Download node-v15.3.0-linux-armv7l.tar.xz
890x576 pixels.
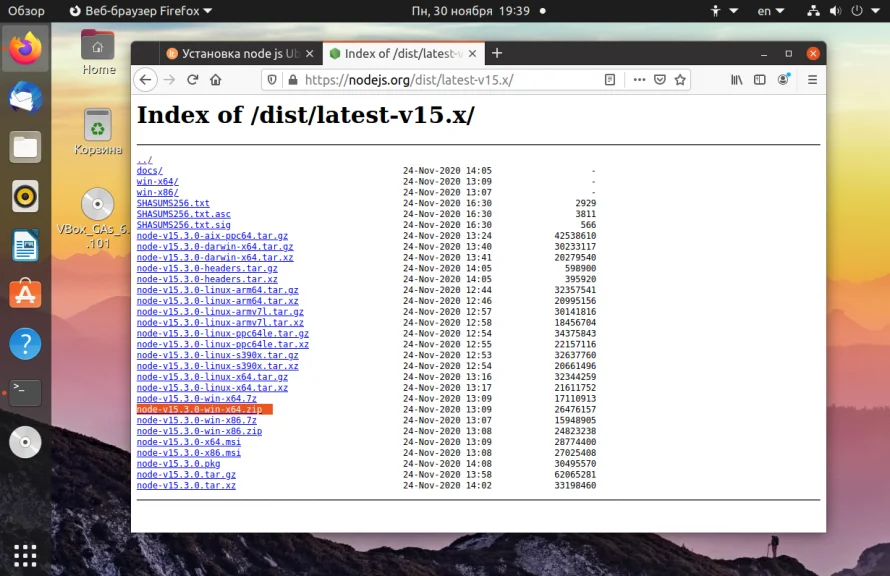pyautogui.click(x=220, y=322)
